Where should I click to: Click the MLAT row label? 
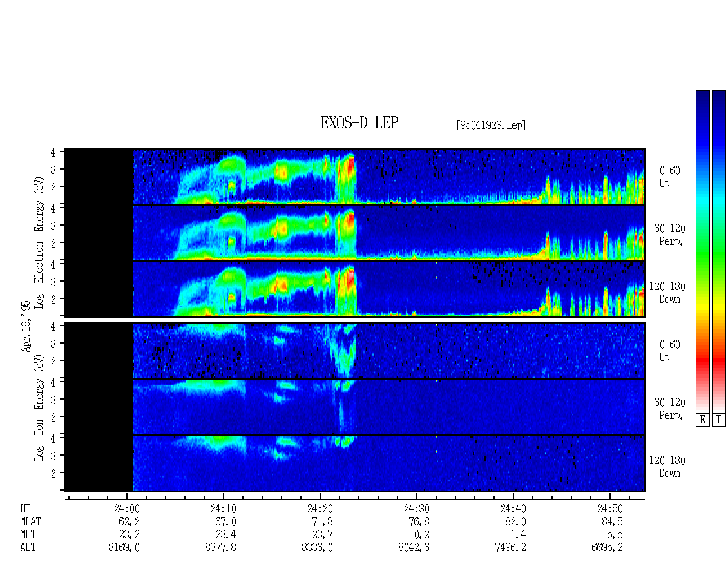tap(30, 521)
